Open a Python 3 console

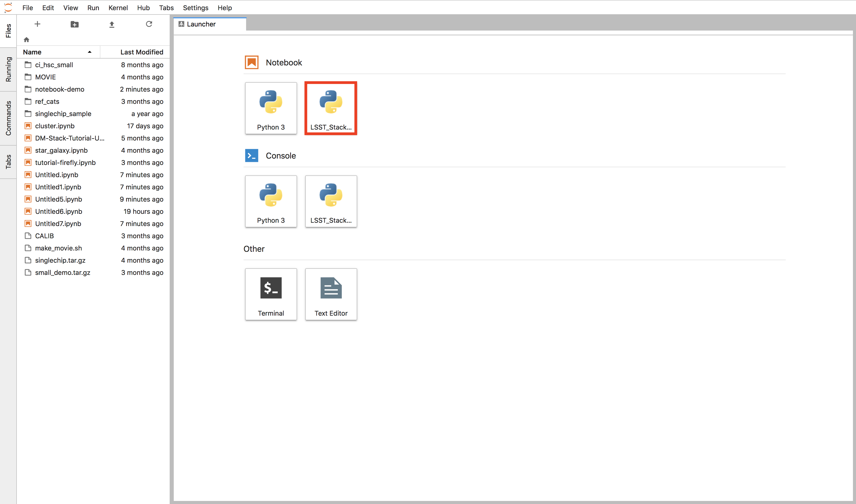(x=271, y=201)
